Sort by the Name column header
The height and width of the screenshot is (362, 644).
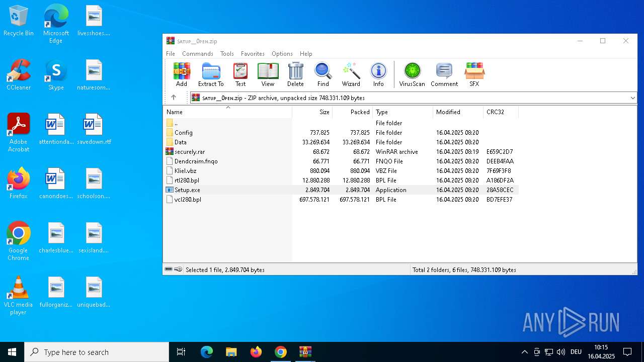[x=227, y=112]
